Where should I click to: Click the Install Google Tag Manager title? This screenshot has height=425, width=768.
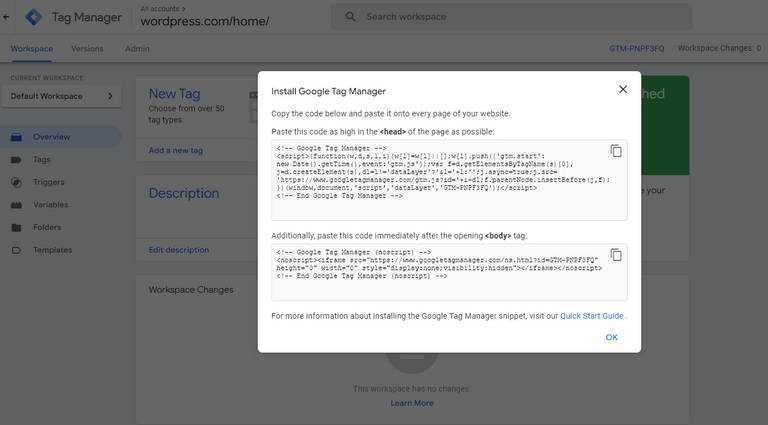[329, 91]
